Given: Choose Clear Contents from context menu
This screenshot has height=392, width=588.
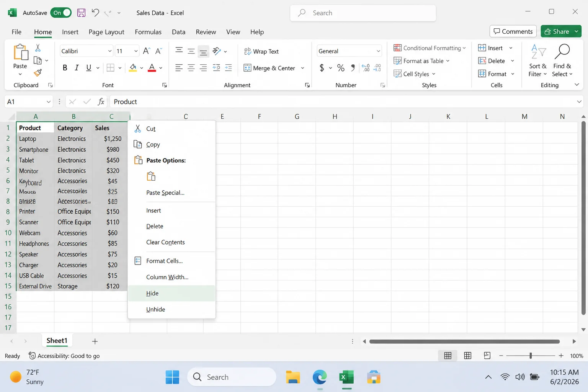Looking at the screenshot, I should point(171,242).
